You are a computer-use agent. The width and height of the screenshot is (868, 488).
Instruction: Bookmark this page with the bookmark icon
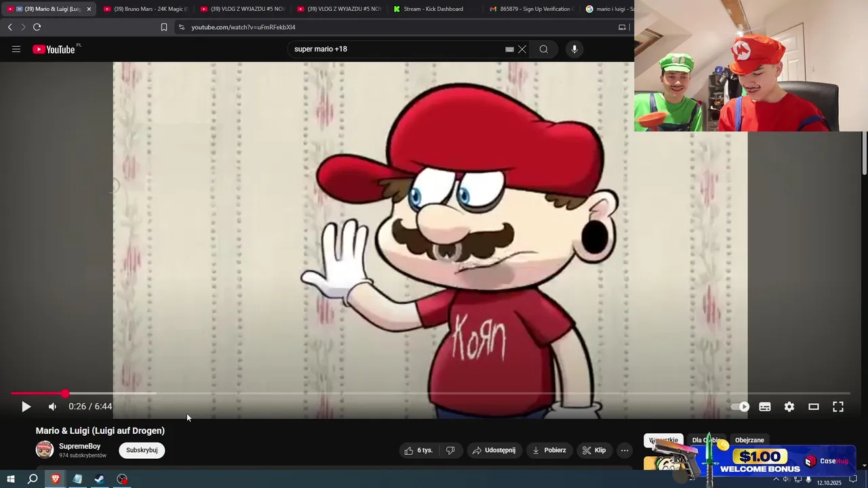(x=164, y=27)
